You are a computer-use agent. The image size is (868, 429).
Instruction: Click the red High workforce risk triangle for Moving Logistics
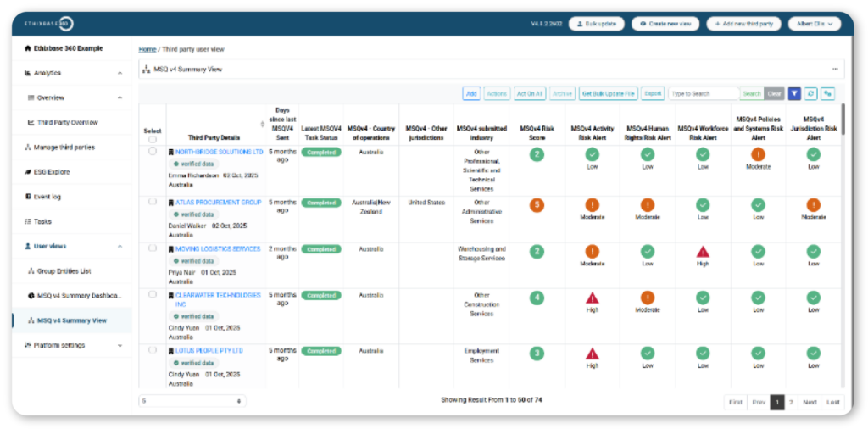click(x=703, y=252)
